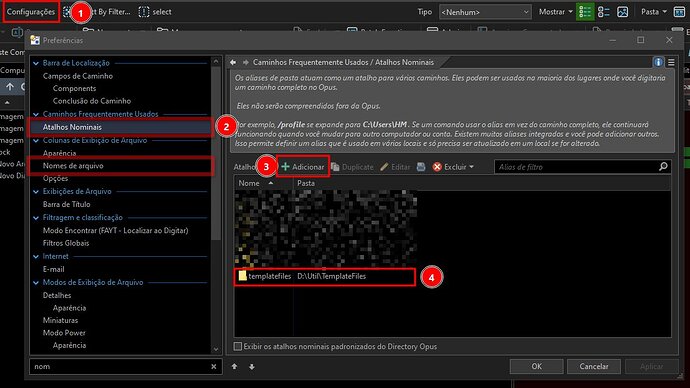Click the Duplicate button
690x388 pixels.
point(352,167)
